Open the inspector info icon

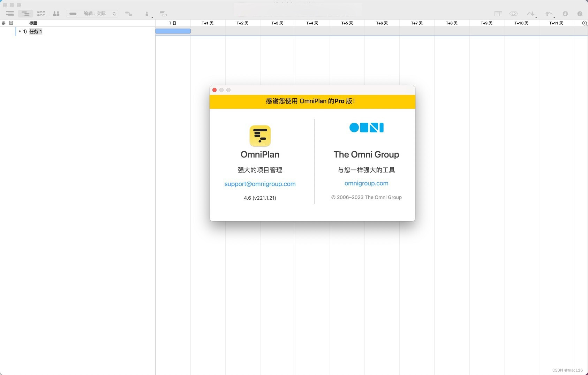[x=580, y=14]
